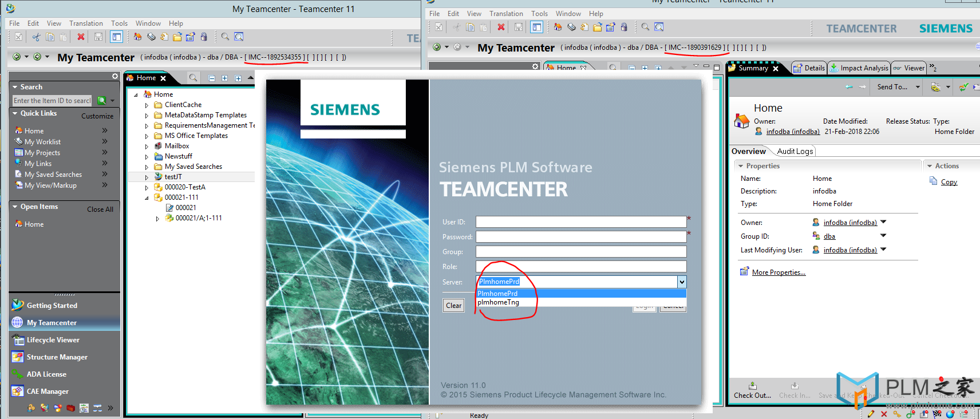This screenshot has width=980, height=419.
Task: Switch to Audit Logs tab
Action: pyautogui.click(x=795, y=151)
